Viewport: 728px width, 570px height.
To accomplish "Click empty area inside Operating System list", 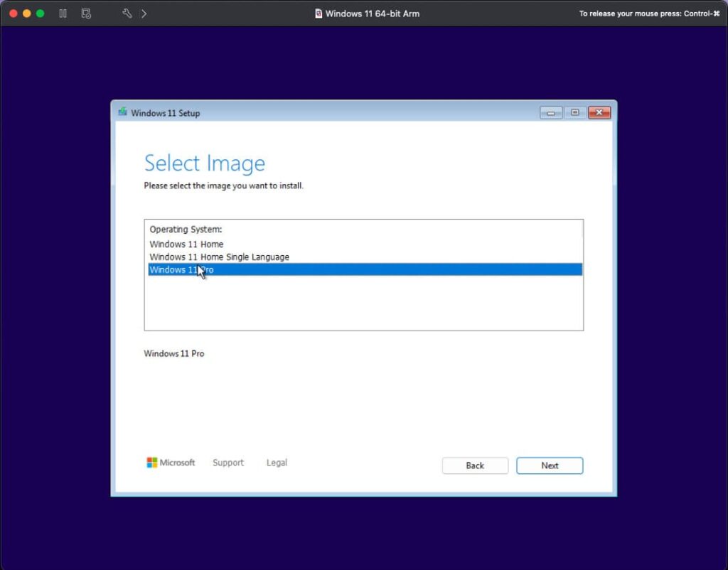I will (x=363, y=306).
